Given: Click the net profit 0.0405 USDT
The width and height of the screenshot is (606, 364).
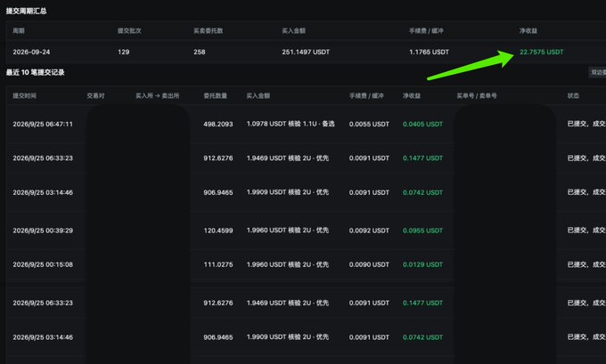Looking at the screenshot, I should coord(422,124).
